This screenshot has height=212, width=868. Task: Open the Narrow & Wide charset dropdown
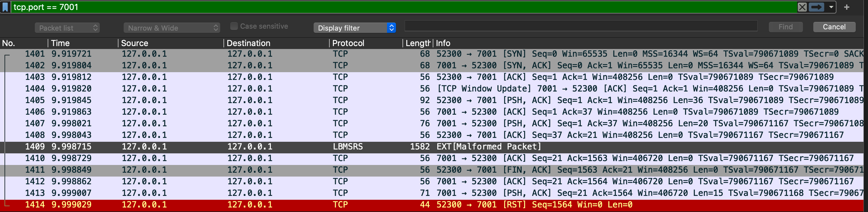click(172, 28)
